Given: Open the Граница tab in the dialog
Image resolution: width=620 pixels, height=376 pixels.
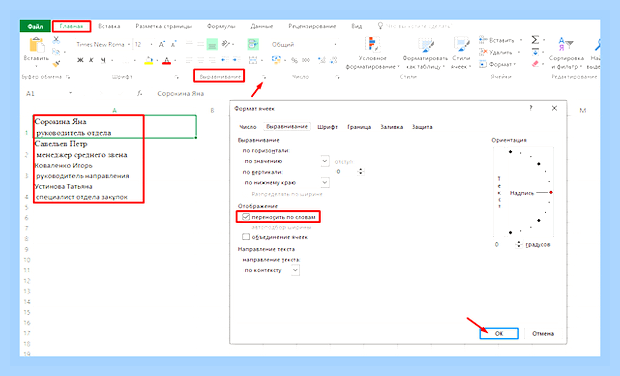Looking at the screenshot, I should coord(359,127).
